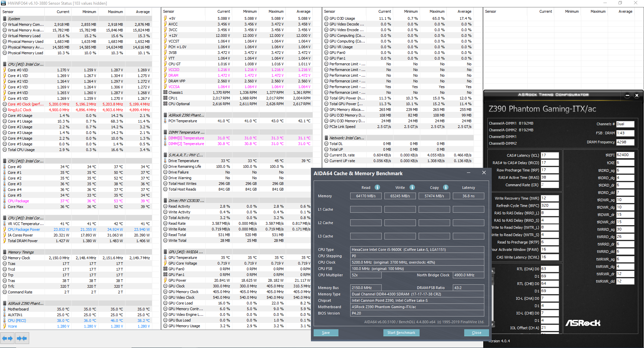Click the info icon beside Write in AIDA64
The image size is (644, 348).
[x=412, y=187]
